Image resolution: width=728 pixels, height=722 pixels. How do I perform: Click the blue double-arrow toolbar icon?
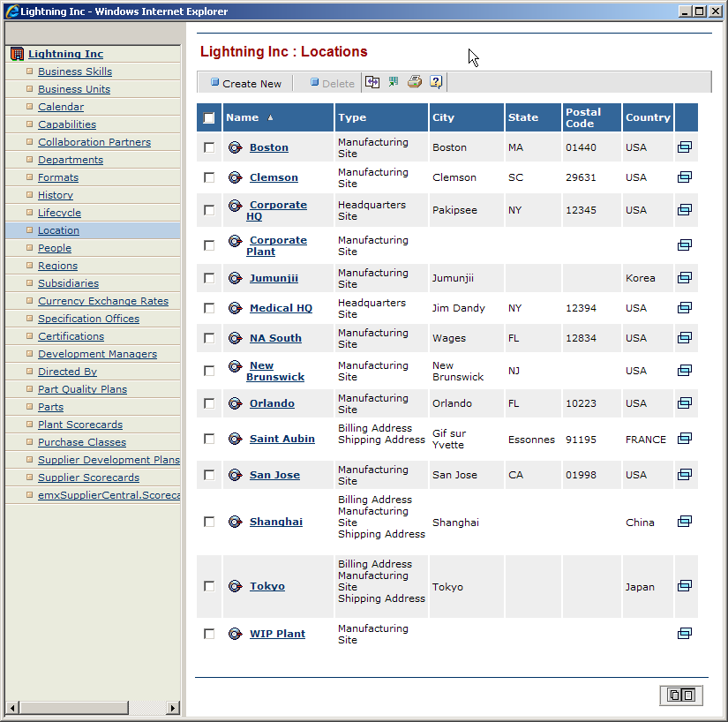point(372,82)
